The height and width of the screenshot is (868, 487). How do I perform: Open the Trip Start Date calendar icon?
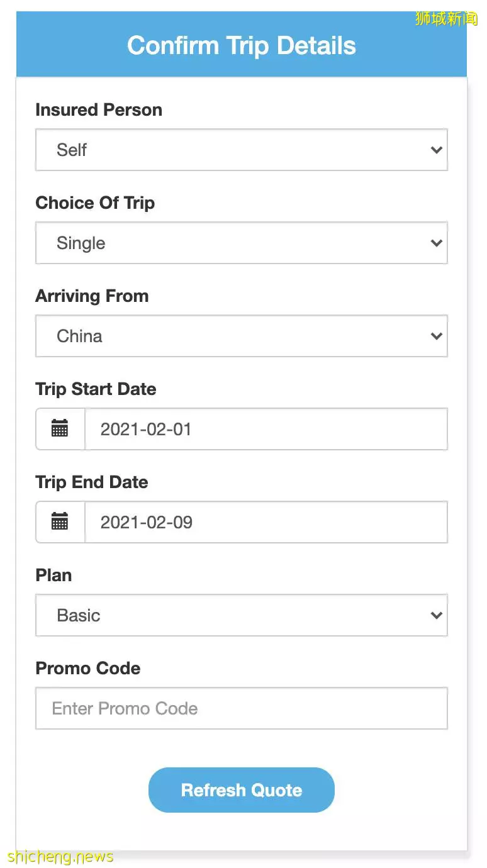pos(60,429)
